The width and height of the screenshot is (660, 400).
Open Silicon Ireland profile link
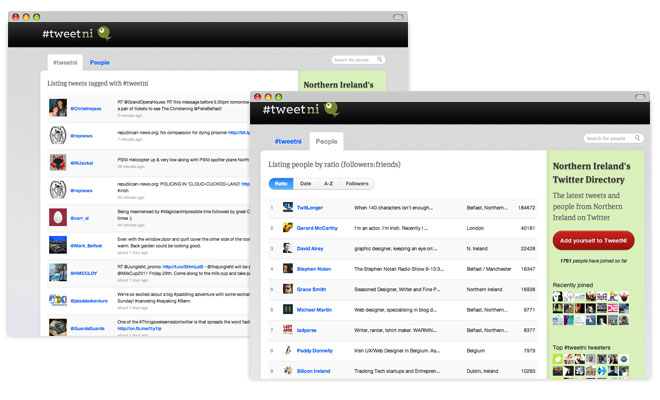point(313,371)
